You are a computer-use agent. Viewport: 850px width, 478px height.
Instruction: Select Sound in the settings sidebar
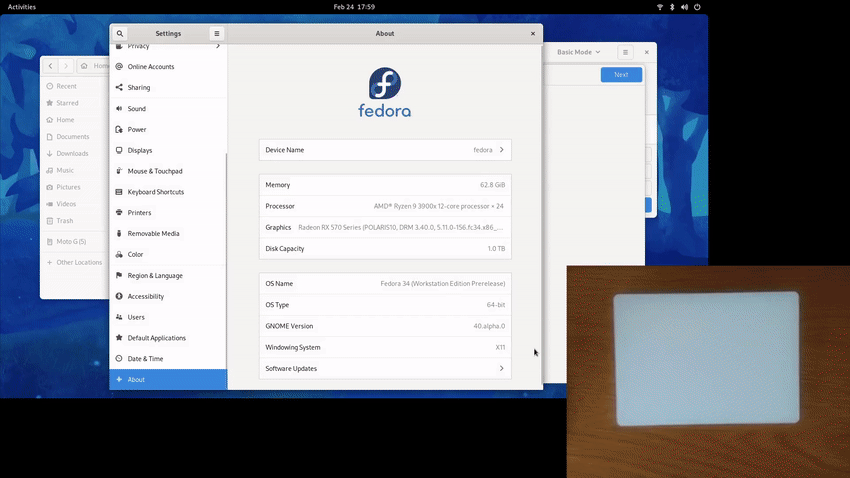pos(136,109)
